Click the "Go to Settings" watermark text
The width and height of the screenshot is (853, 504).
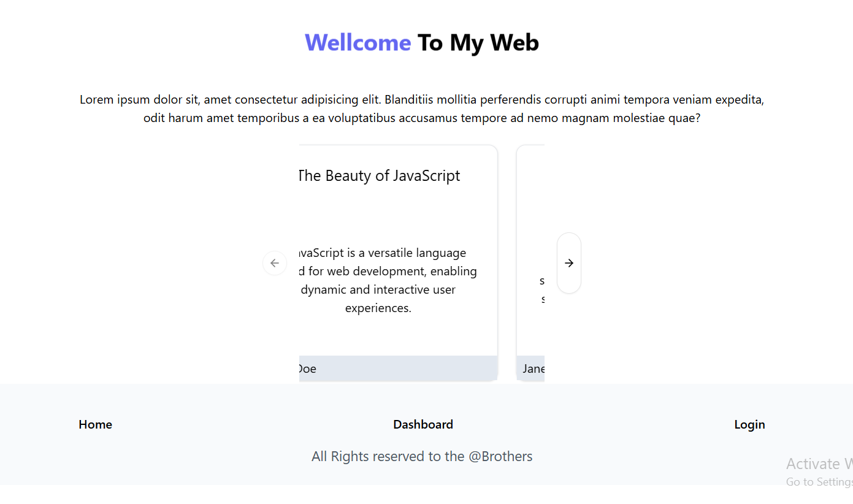click(x=819, y=482)
